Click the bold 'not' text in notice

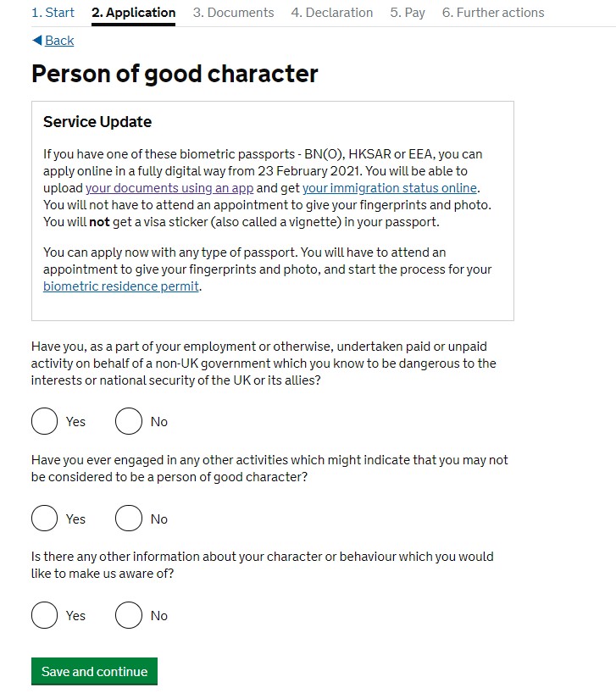point(101,222)
